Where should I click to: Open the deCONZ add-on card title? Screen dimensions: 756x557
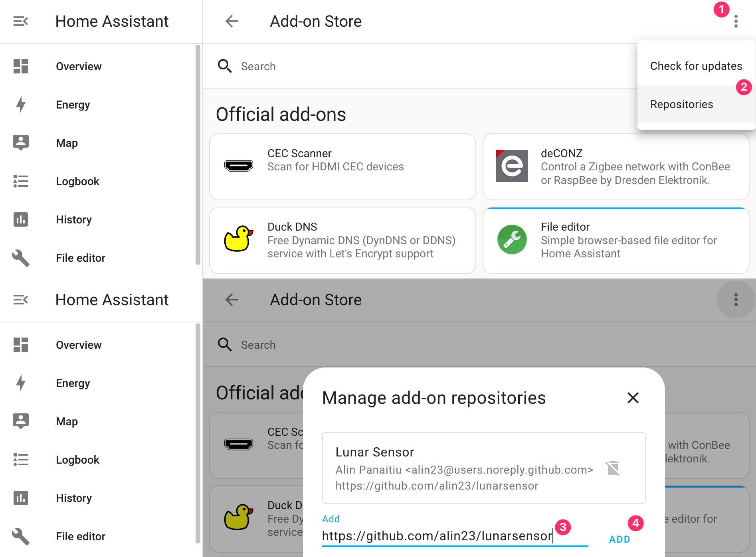(562, 153)
